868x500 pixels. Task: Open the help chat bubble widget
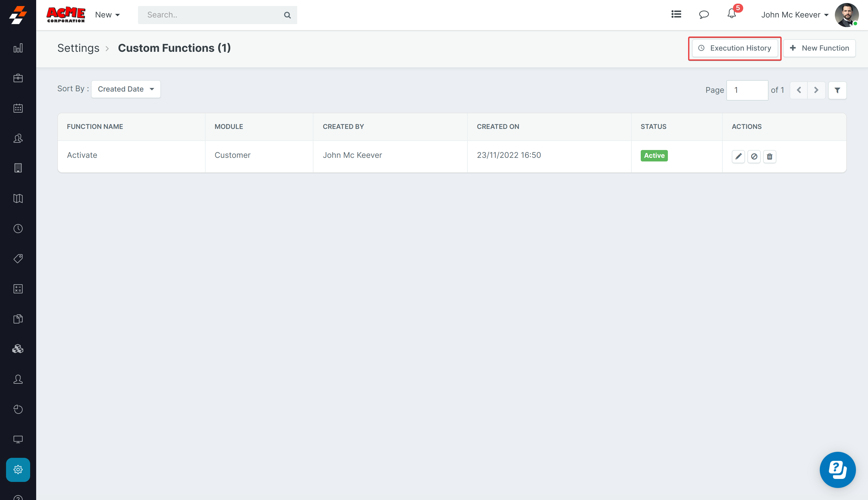click(838, 470)
